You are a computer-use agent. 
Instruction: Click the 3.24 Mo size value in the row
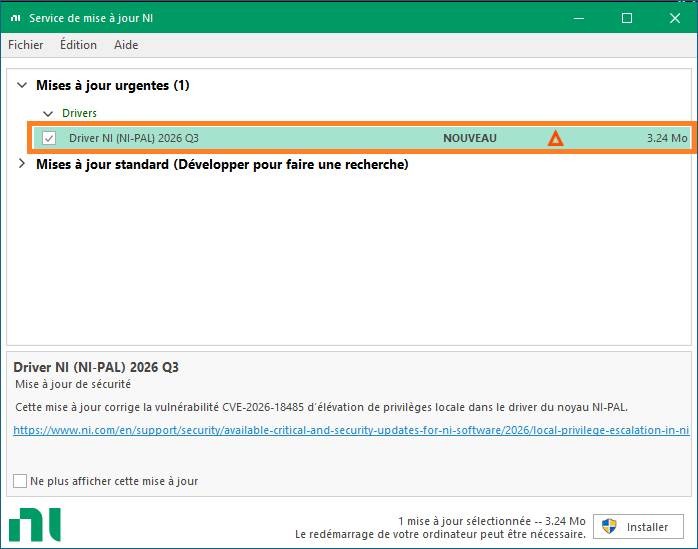(x=667, y=138)
